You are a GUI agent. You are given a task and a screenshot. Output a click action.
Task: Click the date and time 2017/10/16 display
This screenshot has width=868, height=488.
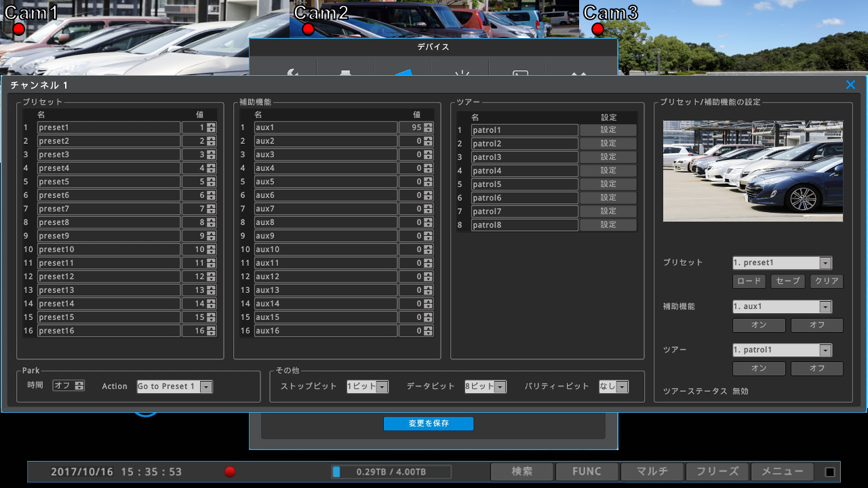[117, 472]
